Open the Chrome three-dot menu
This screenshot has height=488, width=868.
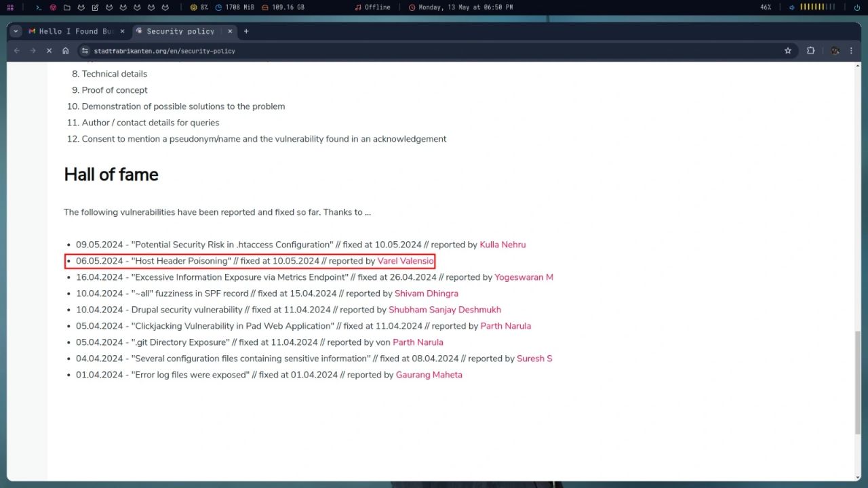(x=851, y=51)
